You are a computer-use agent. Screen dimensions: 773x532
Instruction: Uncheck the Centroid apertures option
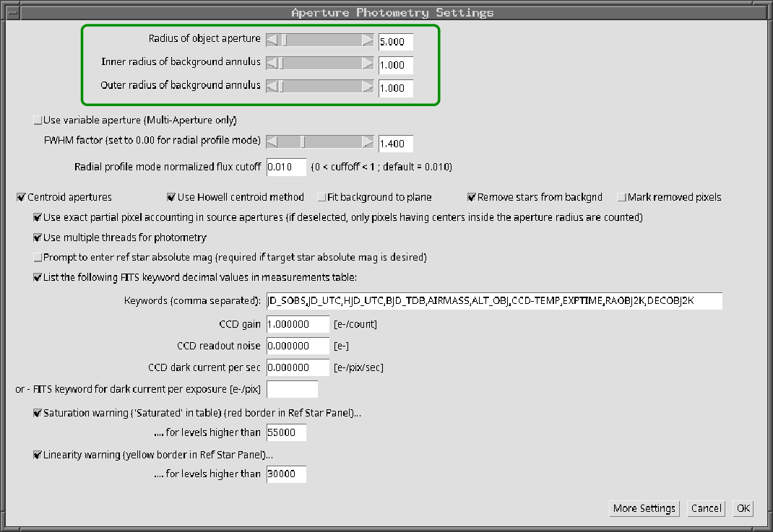click(21, 197)
